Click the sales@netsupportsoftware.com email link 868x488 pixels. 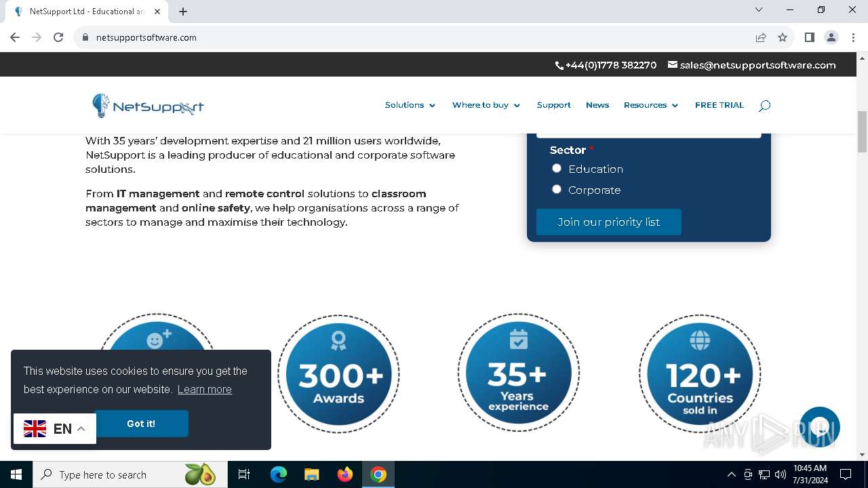pos(751,65)
